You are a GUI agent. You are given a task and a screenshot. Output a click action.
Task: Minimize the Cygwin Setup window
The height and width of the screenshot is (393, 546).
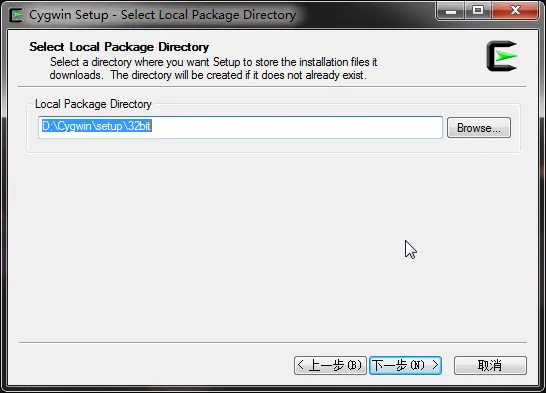450,11
